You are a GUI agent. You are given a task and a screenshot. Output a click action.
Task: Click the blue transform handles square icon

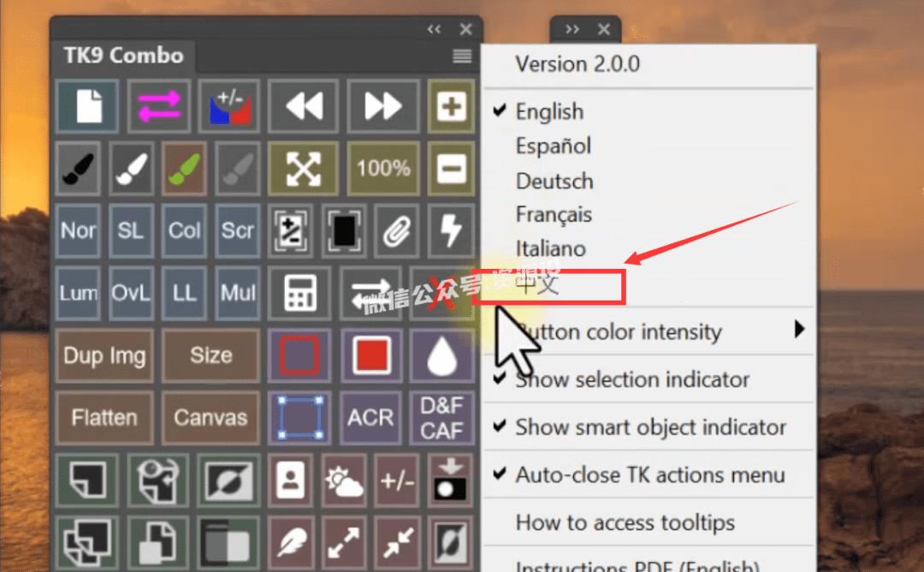click(x=300, y=418)
